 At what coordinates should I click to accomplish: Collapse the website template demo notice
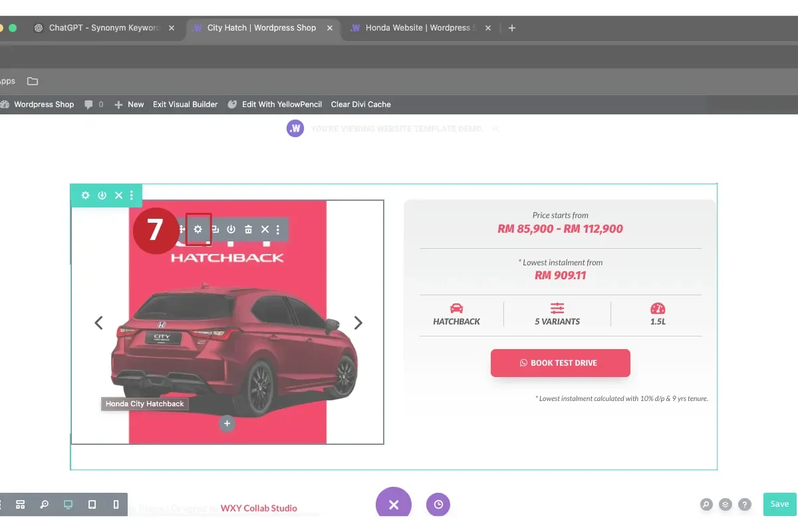(495, 128)
